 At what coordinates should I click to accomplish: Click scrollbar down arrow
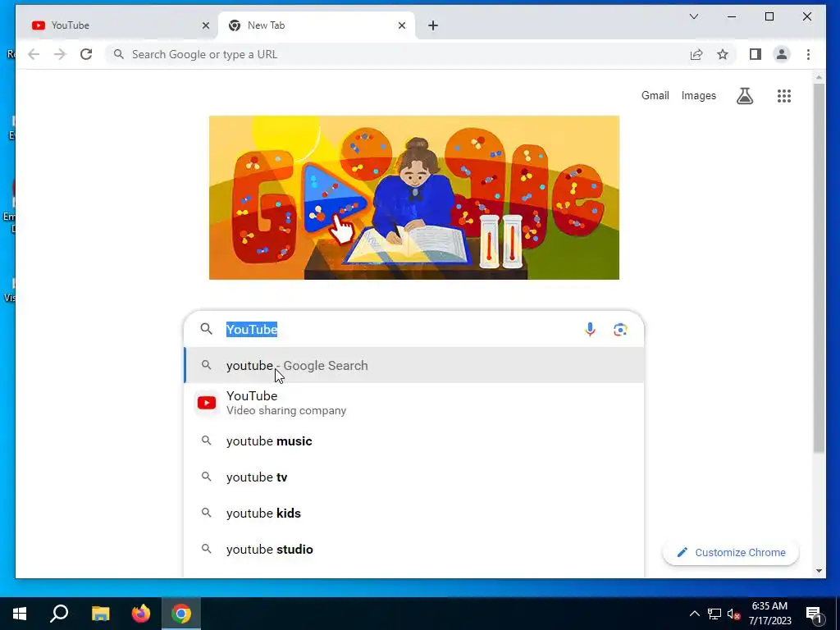[819, 571]
